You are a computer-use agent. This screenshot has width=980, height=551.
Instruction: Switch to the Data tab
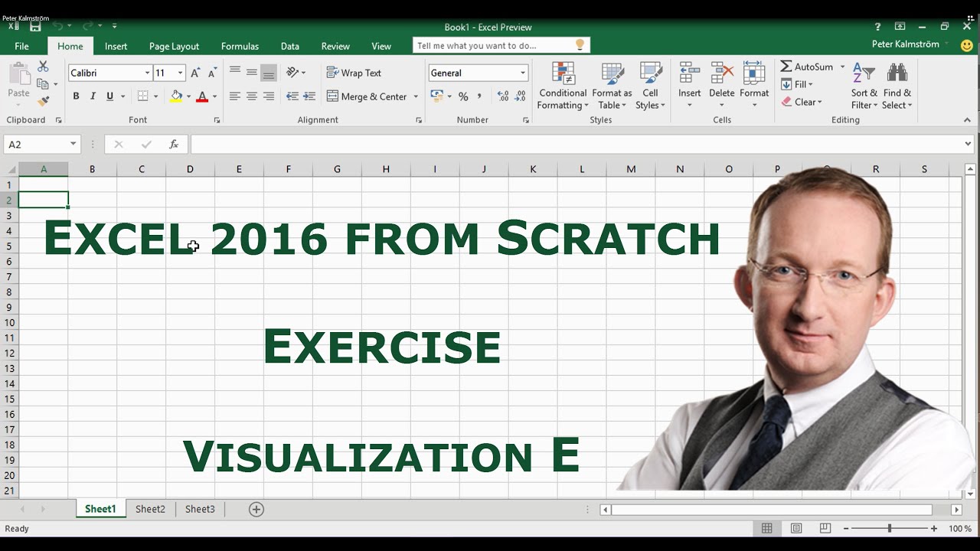click(290, 46)
